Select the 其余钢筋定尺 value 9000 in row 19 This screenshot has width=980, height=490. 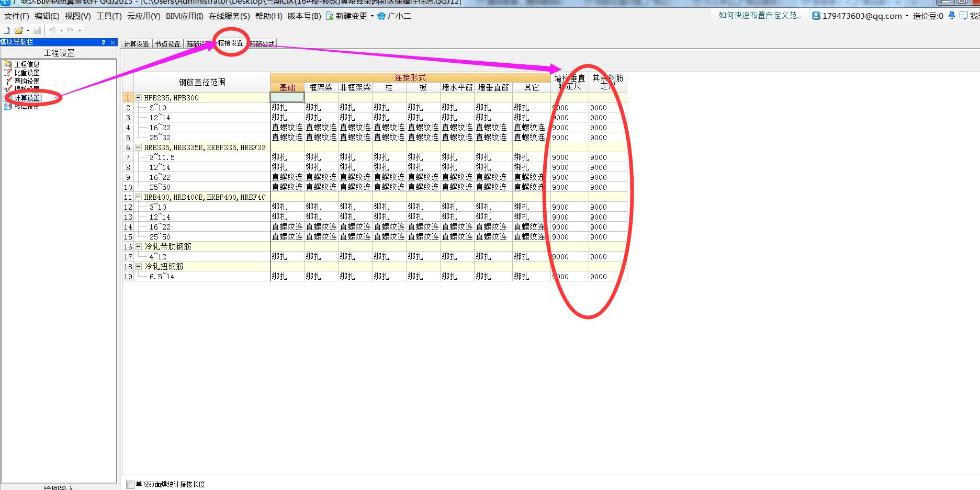tap(608, 277)
